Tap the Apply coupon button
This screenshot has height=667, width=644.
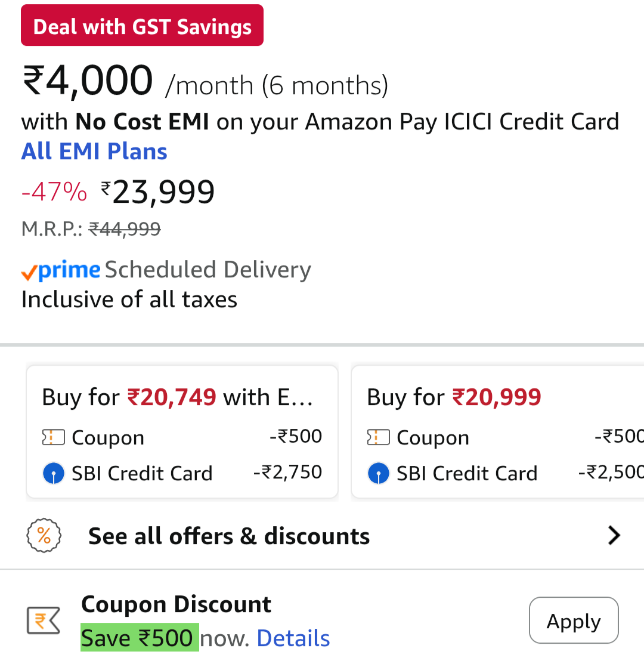pos(574,621)
